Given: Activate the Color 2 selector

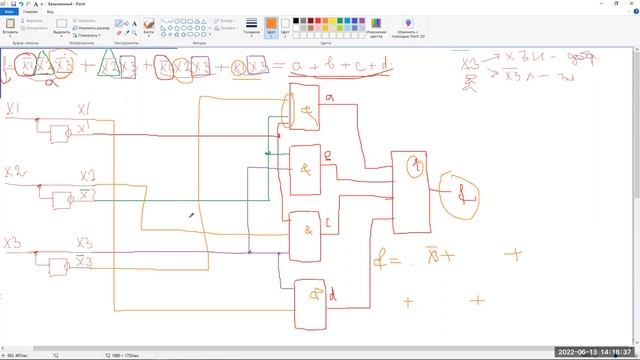Looking at the screenshot, I should click(285, 27).
